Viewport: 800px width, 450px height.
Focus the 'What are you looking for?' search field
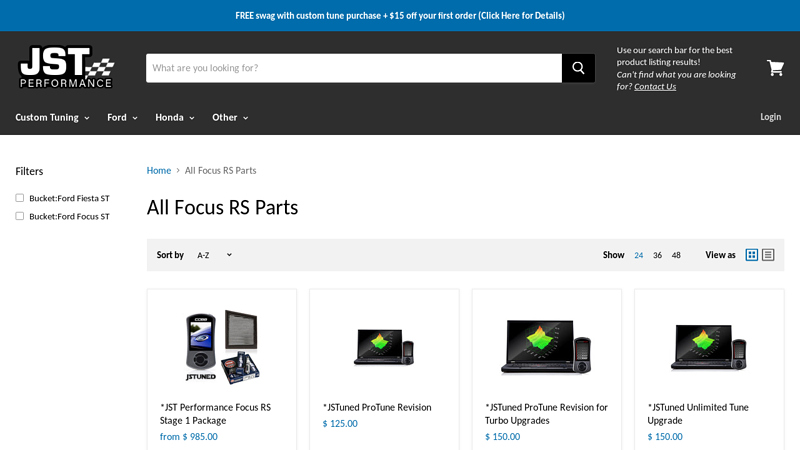pyautogui.click(x=354, y=68)
